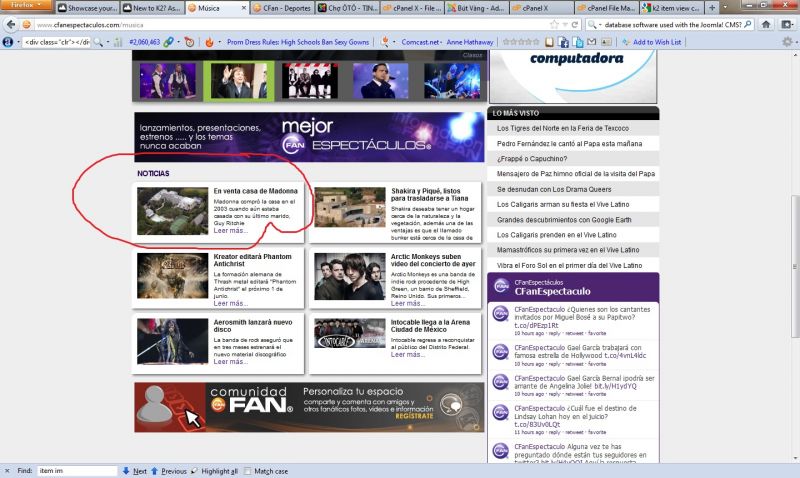
Task: Open the search engine selector dropdown
Action: coord(599,24)
